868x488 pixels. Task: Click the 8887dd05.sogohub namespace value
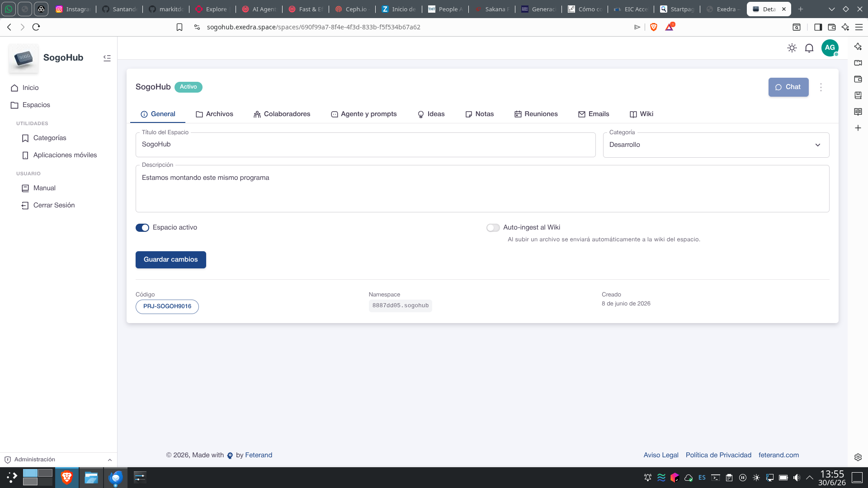coord(400,306)
